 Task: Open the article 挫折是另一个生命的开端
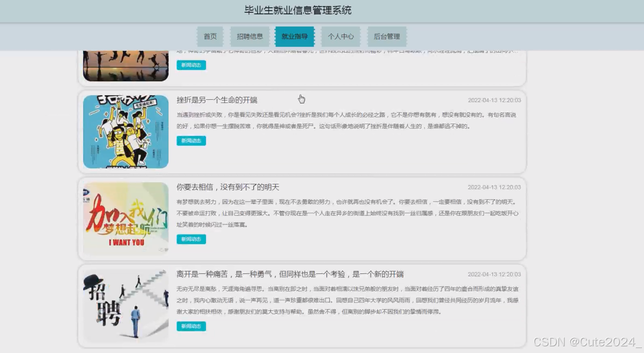coord(218,100)
